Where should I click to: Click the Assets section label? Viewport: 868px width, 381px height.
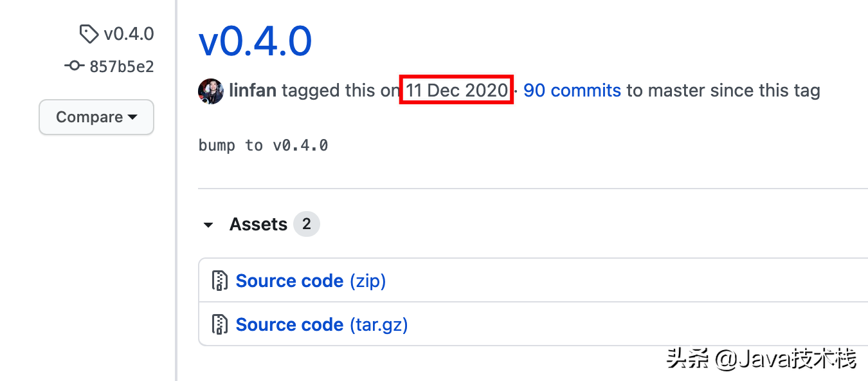[258, 224]
